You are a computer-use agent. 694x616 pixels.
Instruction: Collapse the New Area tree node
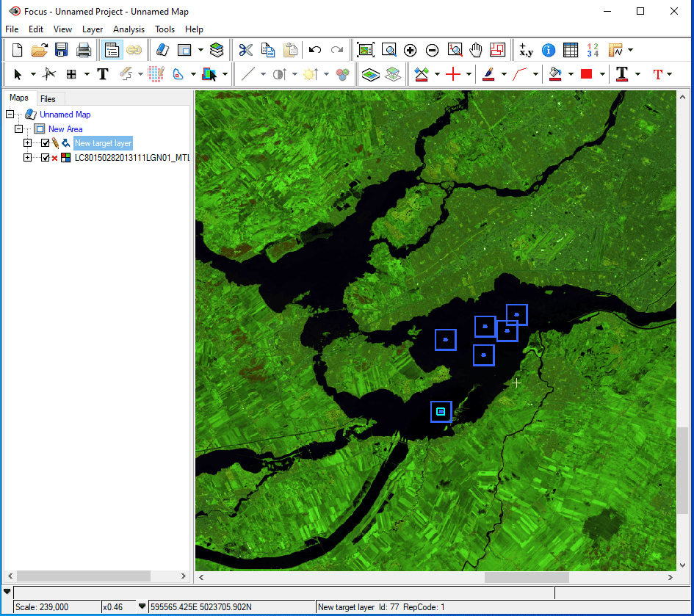click(x=18, y=128)
